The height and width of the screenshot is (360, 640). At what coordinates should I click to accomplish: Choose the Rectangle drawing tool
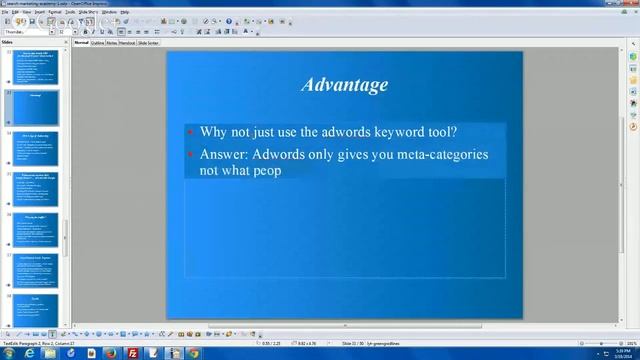pyautogui.click(x=36, y=334)
